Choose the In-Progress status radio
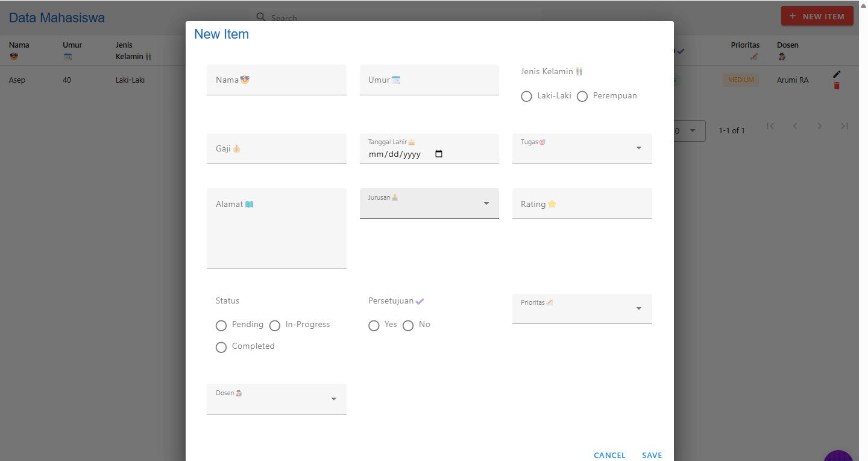 coord(275,326)
